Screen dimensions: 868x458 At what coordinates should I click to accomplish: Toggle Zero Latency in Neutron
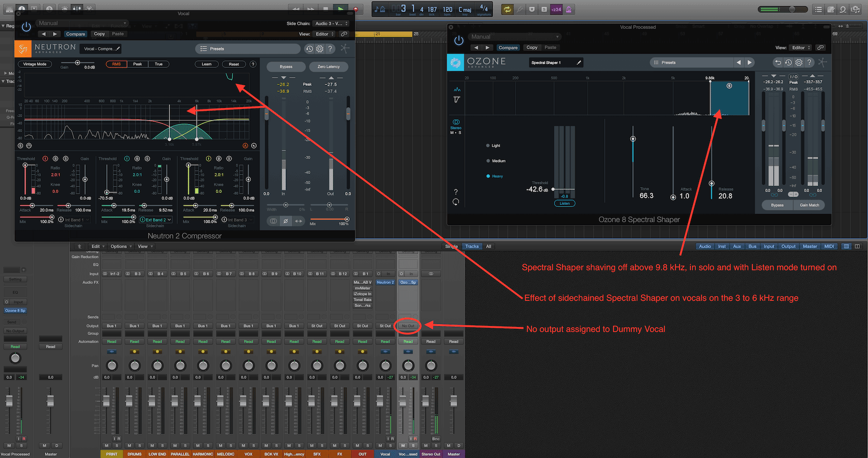[x=328, y=67]
